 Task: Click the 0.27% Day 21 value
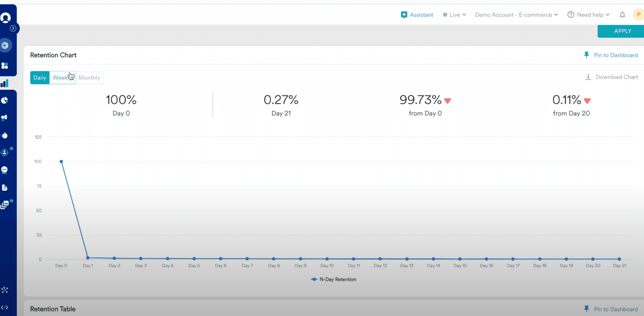click(x=281, y=100)
